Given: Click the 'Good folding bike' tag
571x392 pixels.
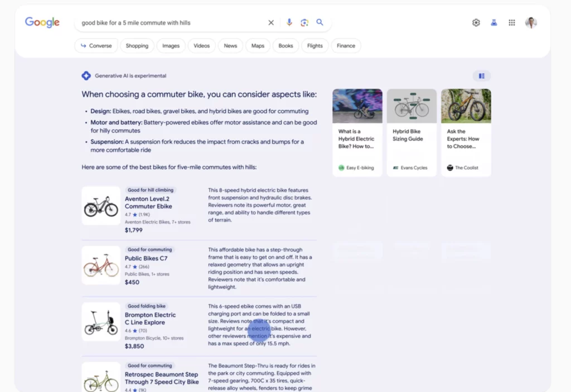Looking at the screenshot, I should click(147, 306).
